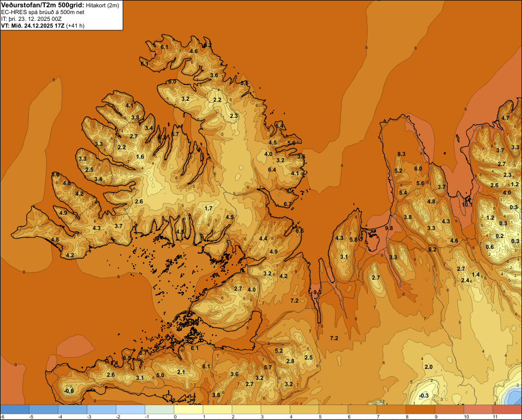
Task: Click the -0.3 temperature value
Action: tap(424, 395)
